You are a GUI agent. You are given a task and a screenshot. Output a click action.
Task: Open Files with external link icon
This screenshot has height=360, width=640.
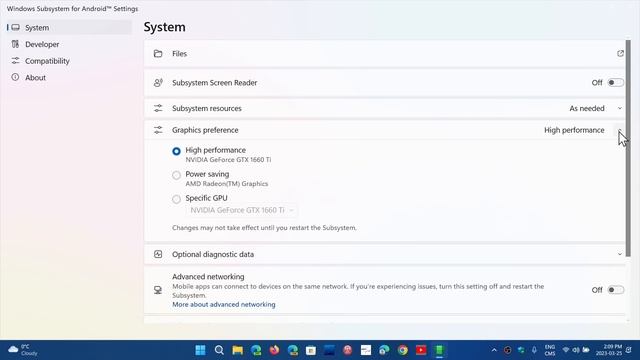620,53
